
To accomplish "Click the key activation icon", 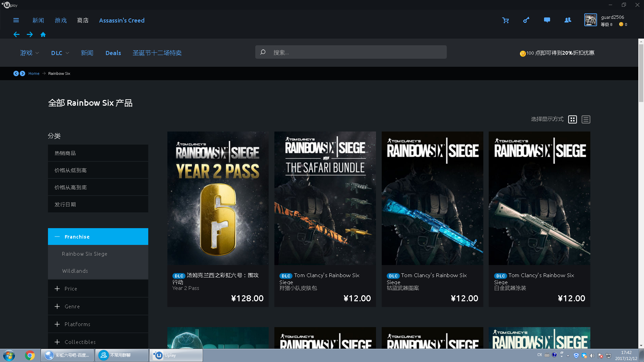I will [526, 20].
